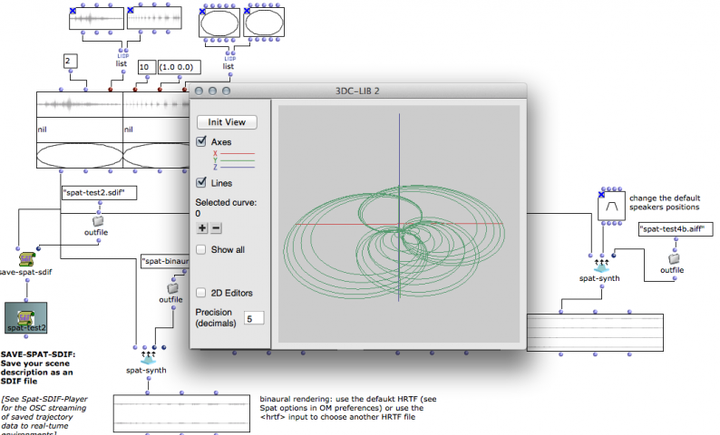This screenshot has height=435, width=720.
Task: Click the Precision decimals input field
Action: pos(254,318)
